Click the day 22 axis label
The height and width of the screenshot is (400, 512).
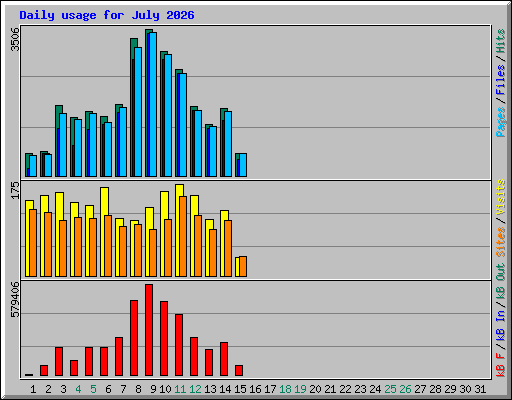pyautogui.click(x=345, y=389)
